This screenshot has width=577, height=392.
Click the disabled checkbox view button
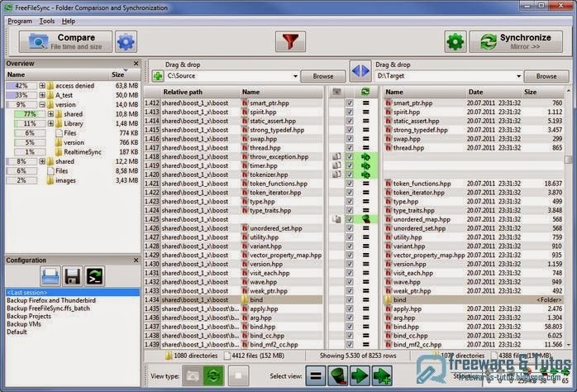pyautogui.click(x=238, y=375)
